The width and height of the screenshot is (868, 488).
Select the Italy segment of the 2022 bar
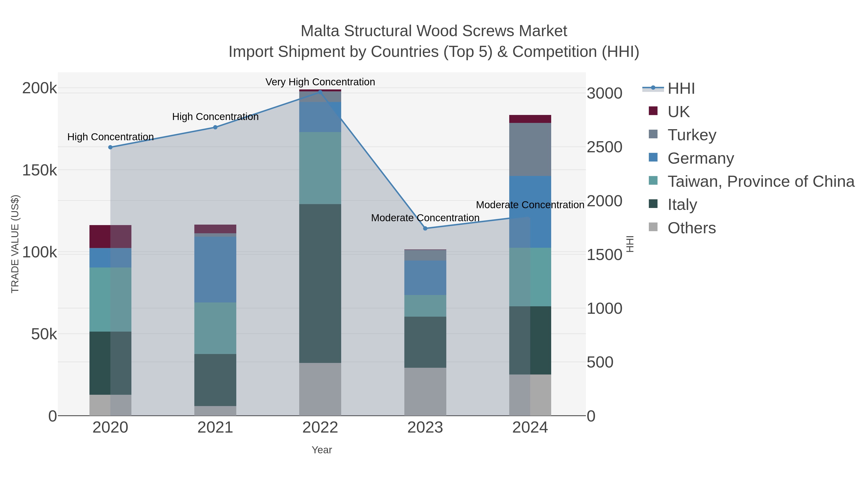pyautogui.click(x=320, y=283)
